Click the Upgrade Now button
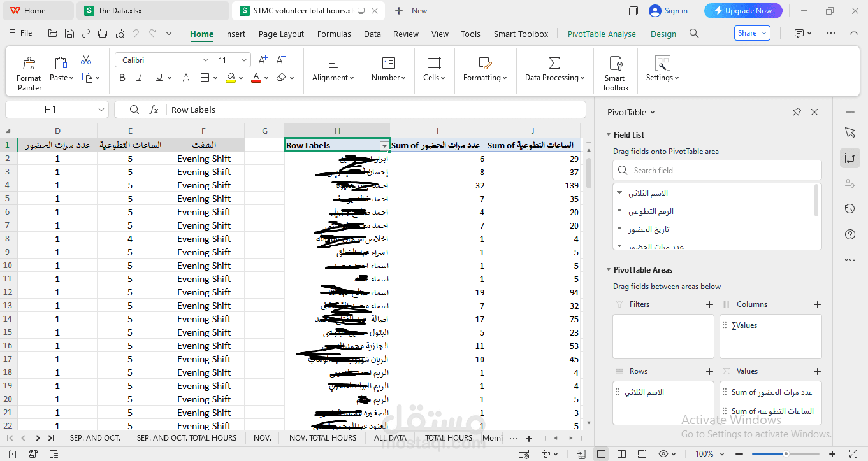The width and height of the screenshot is (868, 461). [743, 11]
